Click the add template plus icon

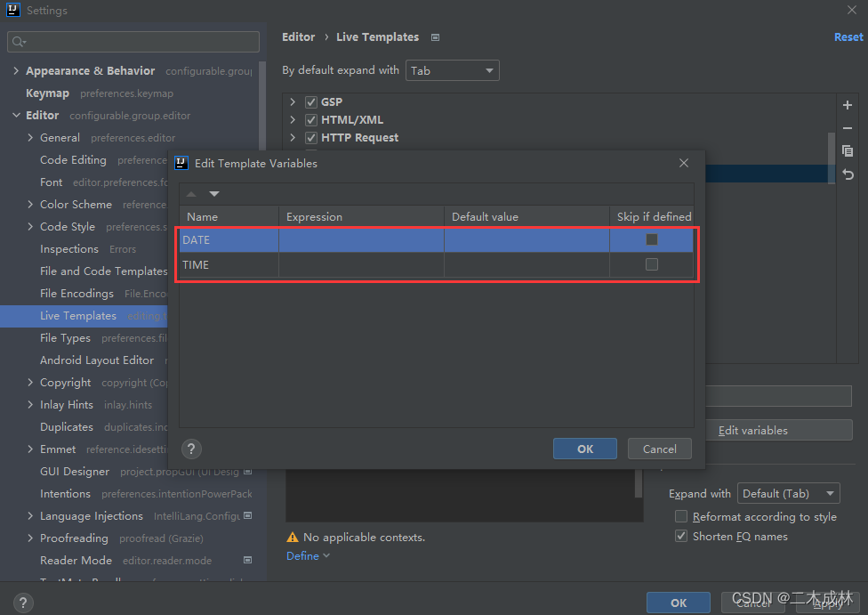(847, 105)
